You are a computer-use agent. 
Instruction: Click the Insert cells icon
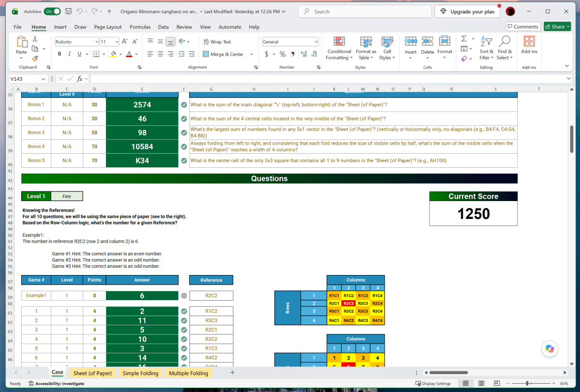click(x=411, y=42)
